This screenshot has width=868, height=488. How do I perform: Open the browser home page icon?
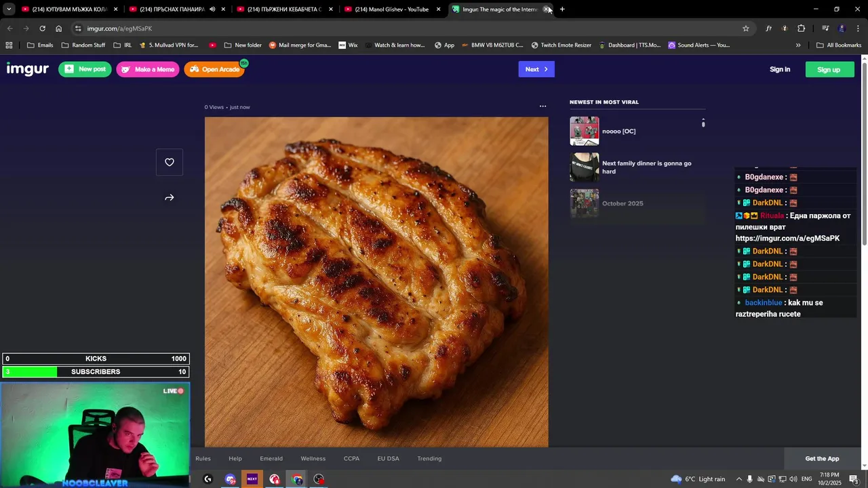(58, 28)
